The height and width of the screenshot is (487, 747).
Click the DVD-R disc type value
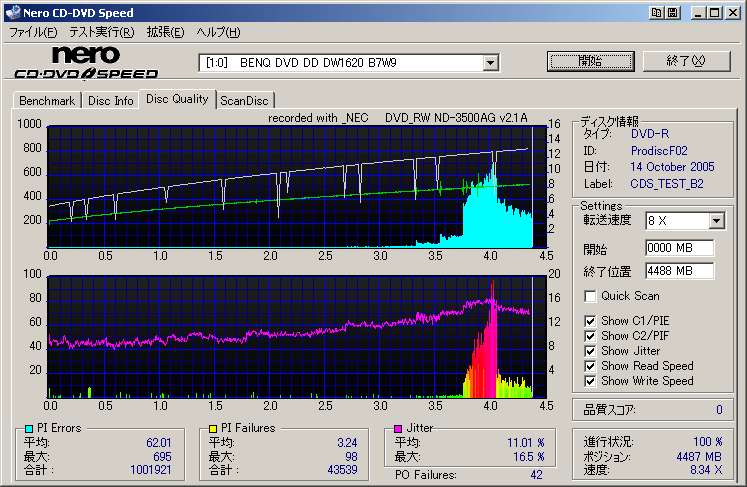pos(650,134)
